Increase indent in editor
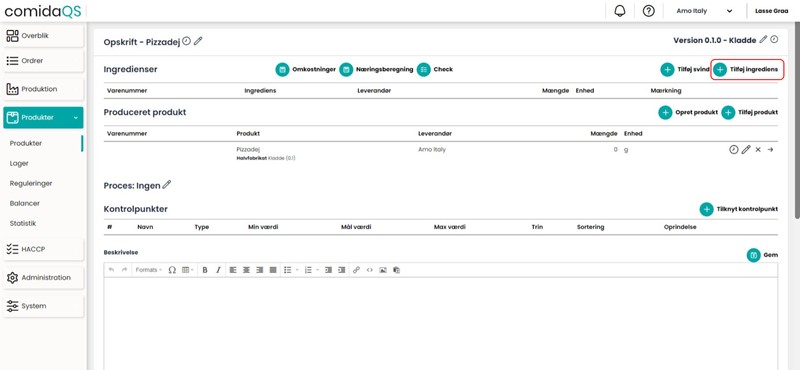Screen dimensions: 800x370 341,270
